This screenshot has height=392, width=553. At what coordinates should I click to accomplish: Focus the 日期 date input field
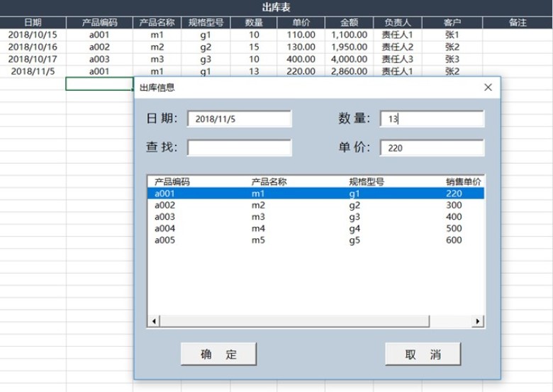pyautogui.click(x=240, y=119)
